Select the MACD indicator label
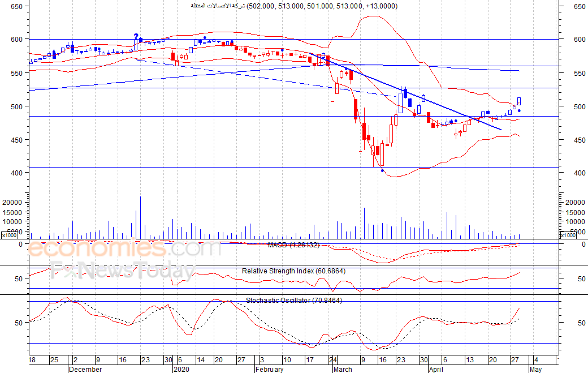Viewport: 588px width, 373px height. (293, 245)
